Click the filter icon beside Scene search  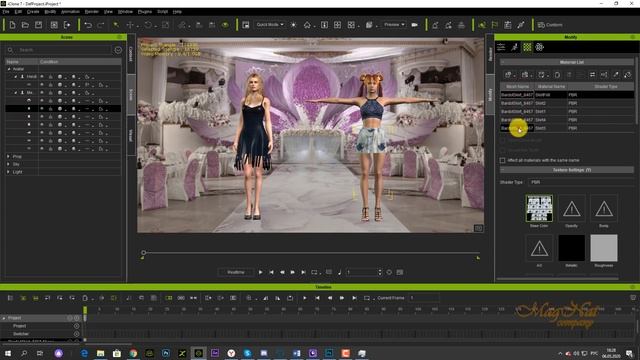pos(118,50)
